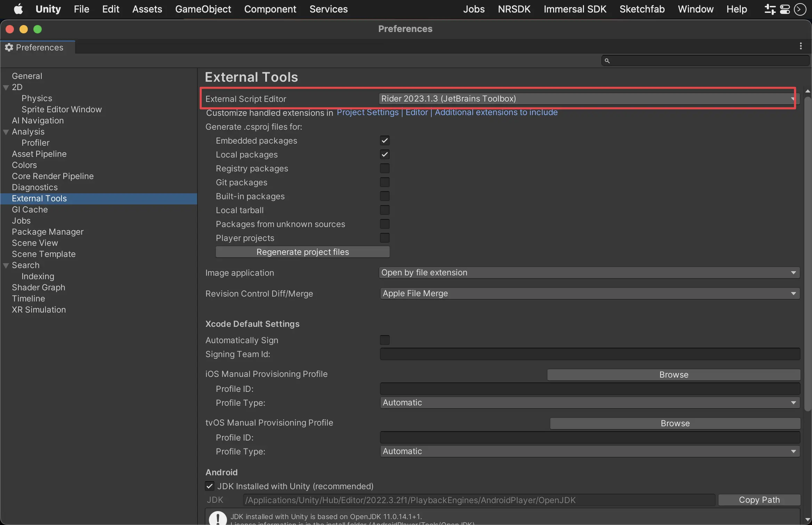The width and height of the screenshot is (812, 525).
Task: Focus the Signing Team Id field
Action: tap(590, 354)
